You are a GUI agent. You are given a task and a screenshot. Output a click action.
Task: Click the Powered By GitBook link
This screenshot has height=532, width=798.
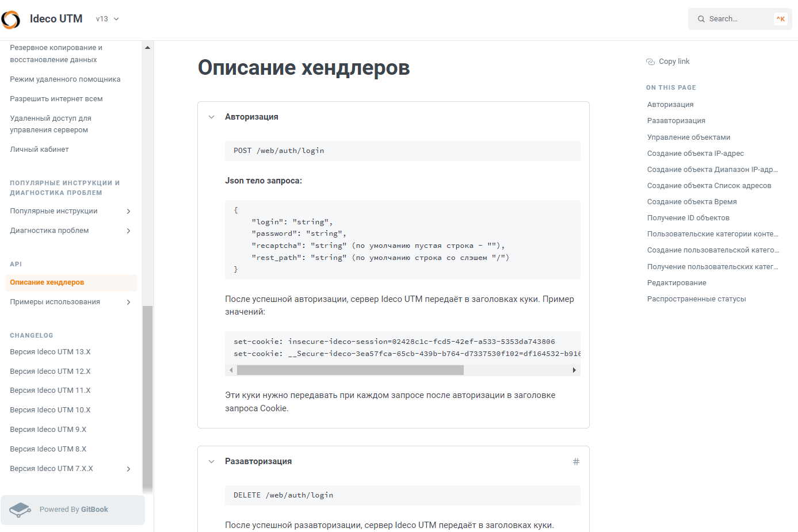72,510
